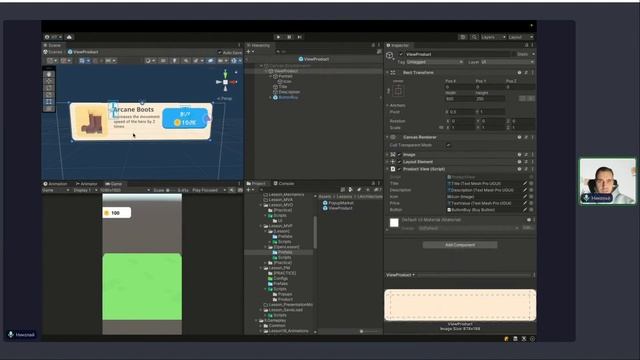The width and height of the screenshot is (640, 360).
Task: Switch to the Animation tab
Action: 55,184
